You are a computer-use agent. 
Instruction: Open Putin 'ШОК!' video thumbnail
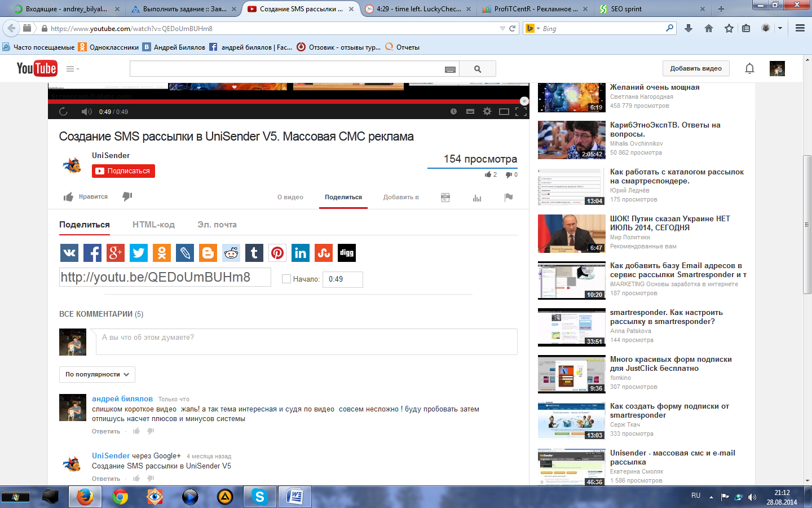point(572,234)
